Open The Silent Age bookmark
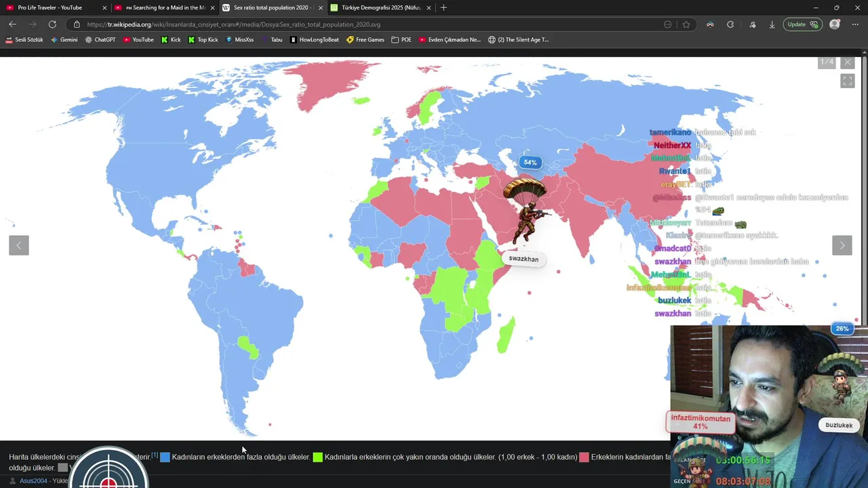The image size is (868, 488). coord(519,39)
